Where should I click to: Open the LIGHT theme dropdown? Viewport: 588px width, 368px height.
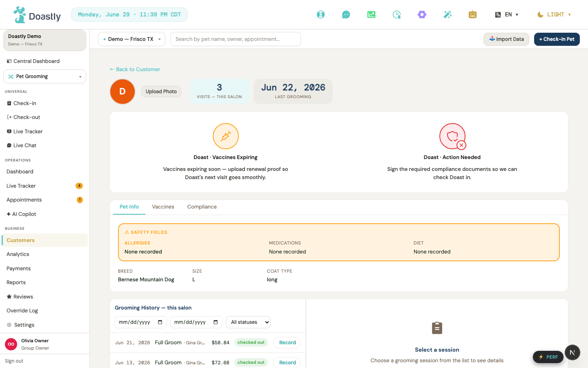(554, 15)
